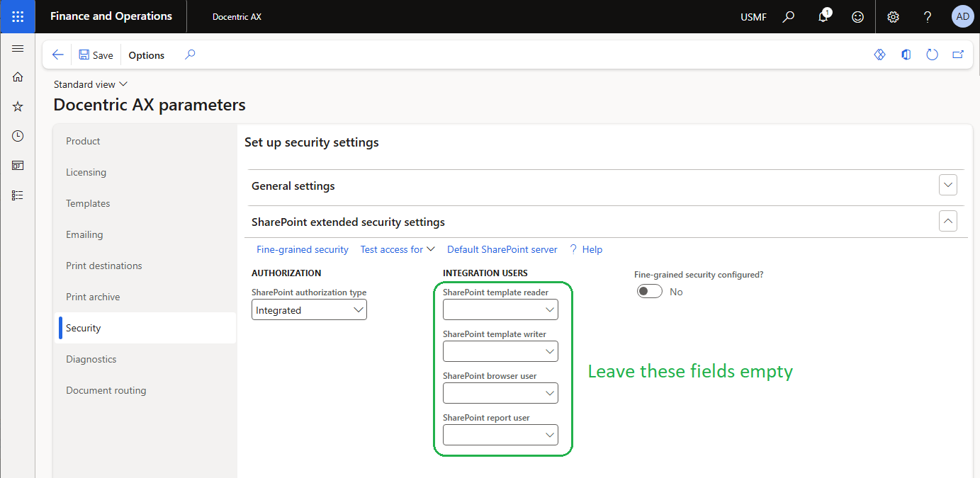Click the Set up security settings heading

point(312,142)
